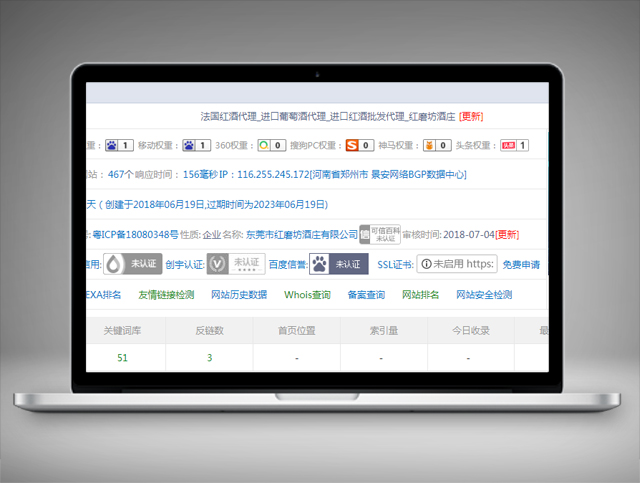Open the 备案查询 tab

(365, 295)
